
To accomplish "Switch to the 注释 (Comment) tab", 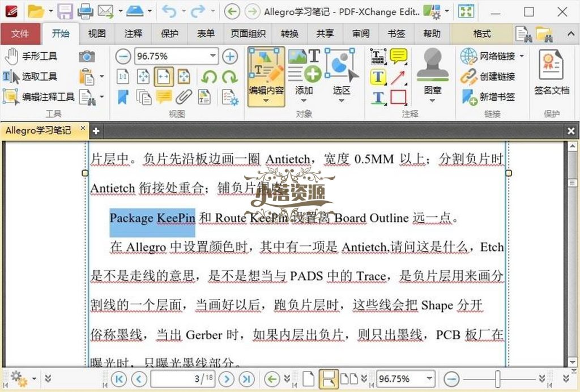I will (x=134, y=33).
